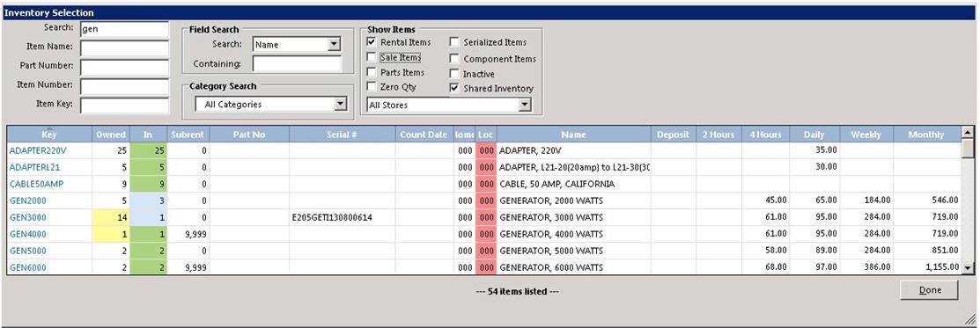Click the Part Number input field

pos(124,67)
